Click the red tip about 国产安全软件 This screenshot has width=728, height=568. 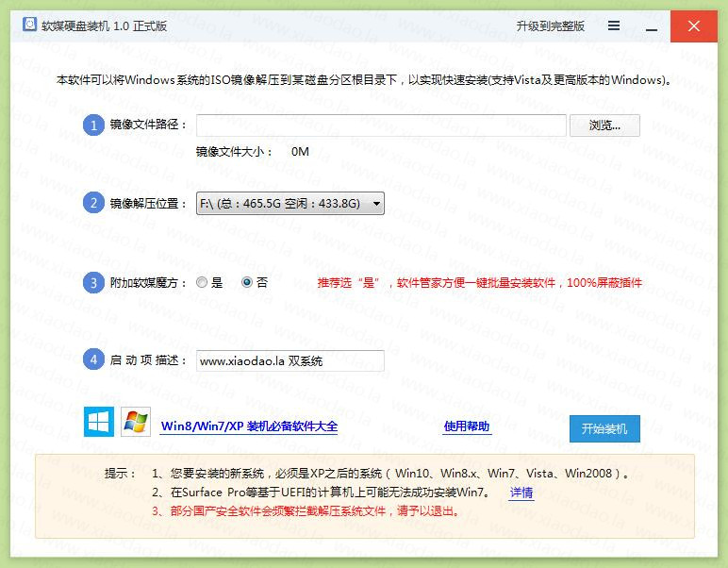click(x=306, y=511)
